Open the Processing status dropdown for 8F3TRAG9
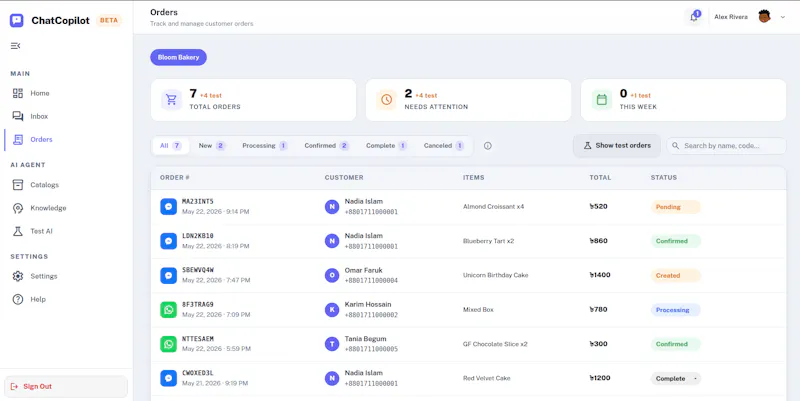This screenshot has width=800, height=401. click(676, 310)
